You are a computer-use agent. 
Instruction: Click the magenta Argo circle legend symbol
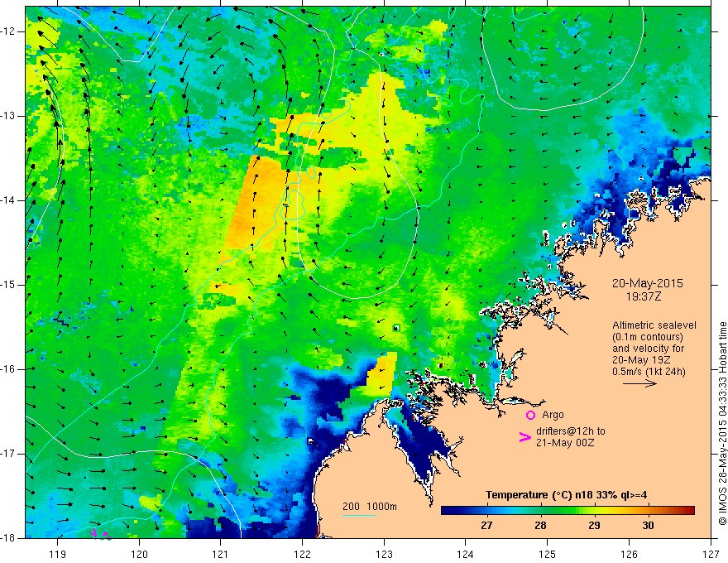530,416
